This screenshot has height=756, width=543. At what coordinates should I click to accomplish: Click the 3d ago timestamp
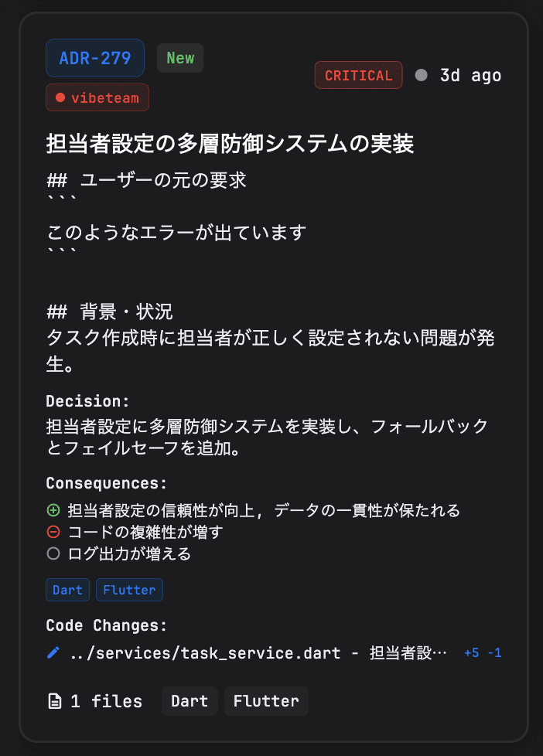tap(470, 76)
